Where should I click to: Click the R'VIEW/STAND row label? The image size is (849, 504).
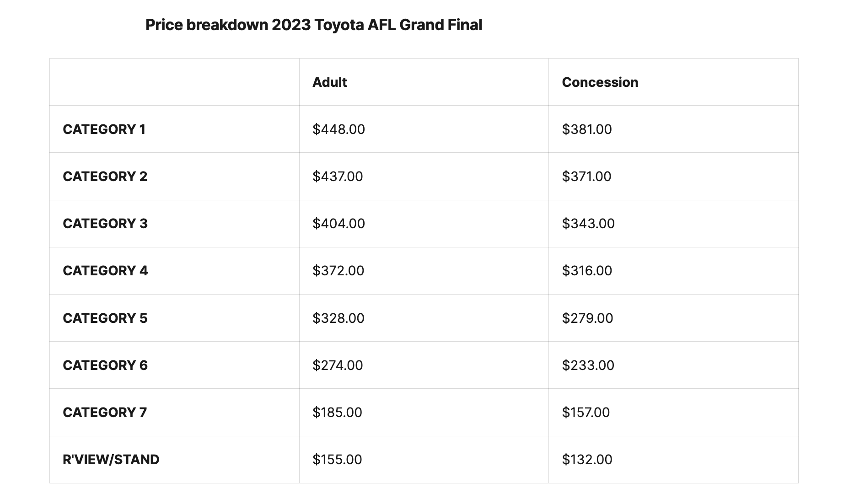coord(111,460)
